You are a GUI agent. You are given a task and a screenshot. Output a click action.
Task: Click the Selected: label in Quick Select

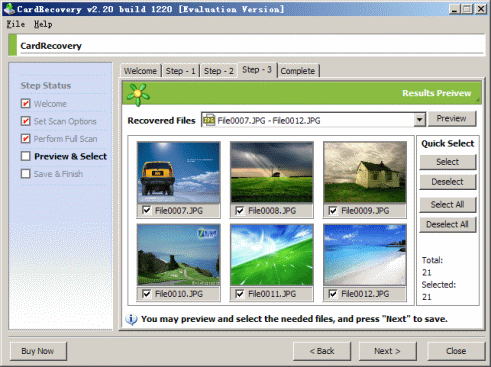click(x=439, y=285)
